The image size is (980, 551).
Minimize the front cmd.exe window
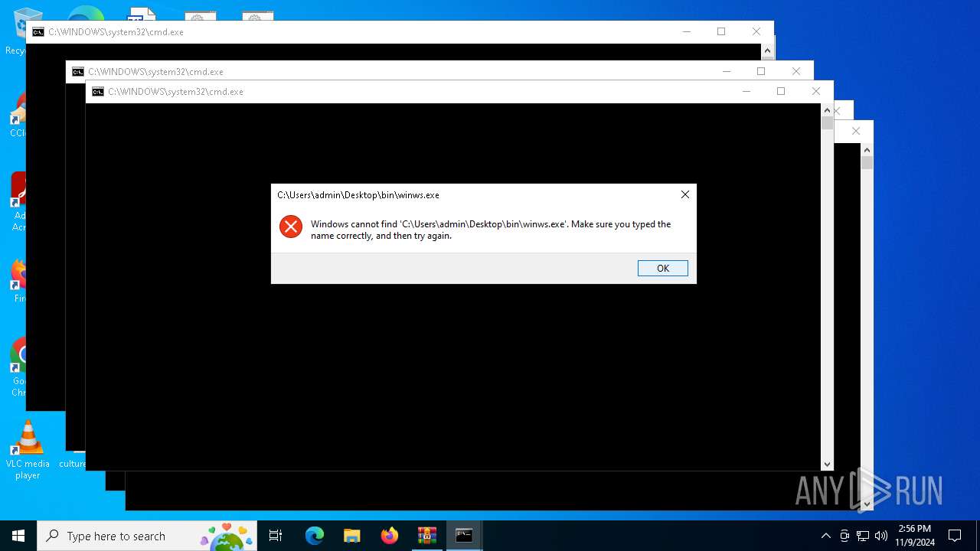point(746,91)
